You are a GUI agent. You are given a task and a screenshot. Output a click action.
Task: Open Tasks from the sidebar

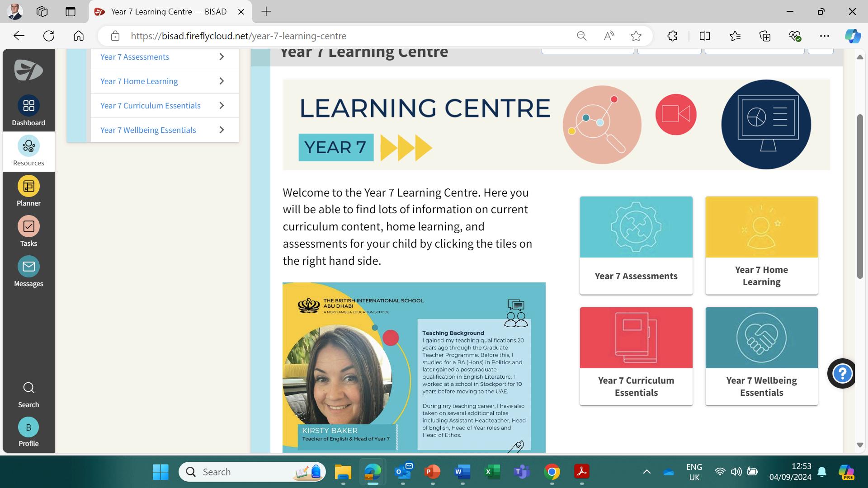(28, 226)
